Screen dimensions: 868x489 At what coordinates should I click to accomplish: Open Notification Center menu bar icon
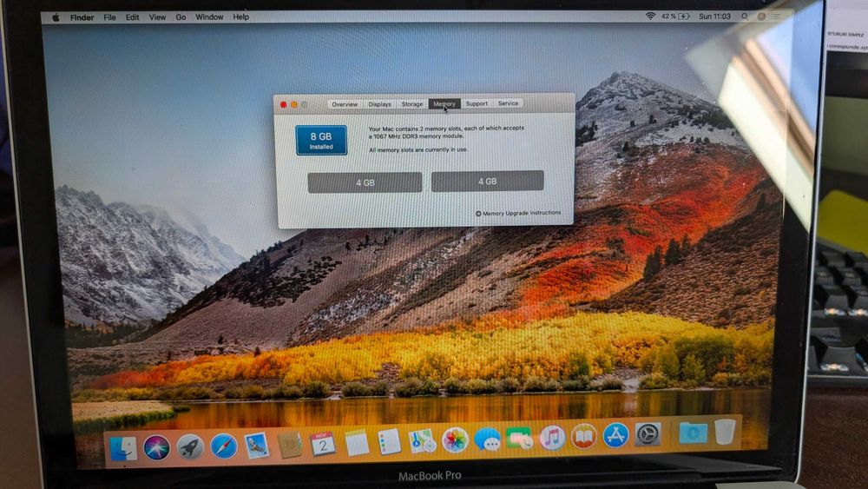pos(776,17)
